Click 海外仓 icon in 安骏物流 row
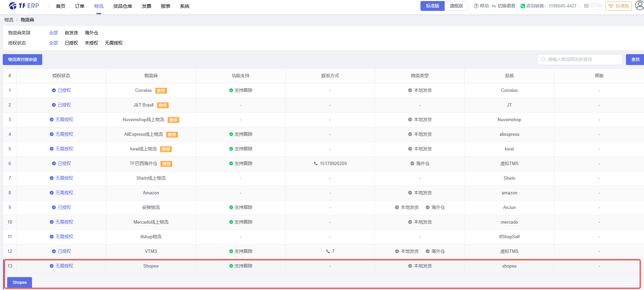The image size is (644, 290). pos(428,207)
